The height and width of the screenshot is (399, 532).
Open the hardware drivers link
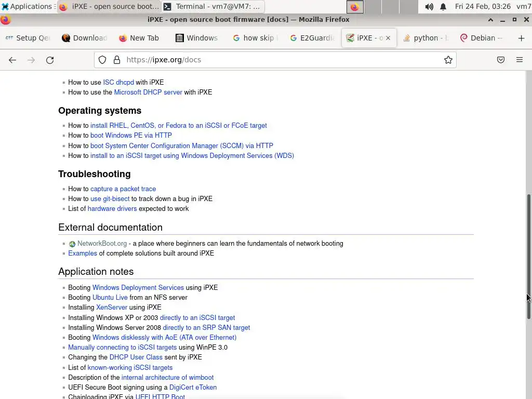tap(112, 209)
